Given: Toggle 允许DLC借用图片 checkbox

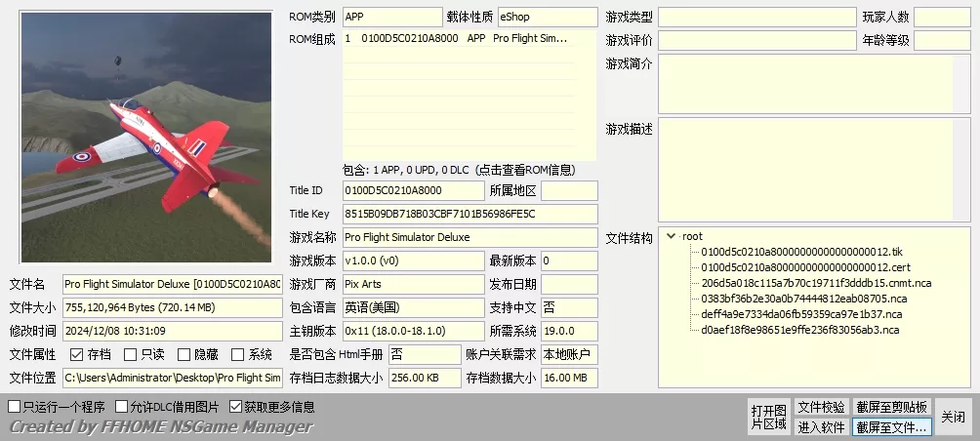Looking at the screenshot, I should coord(122,407).
